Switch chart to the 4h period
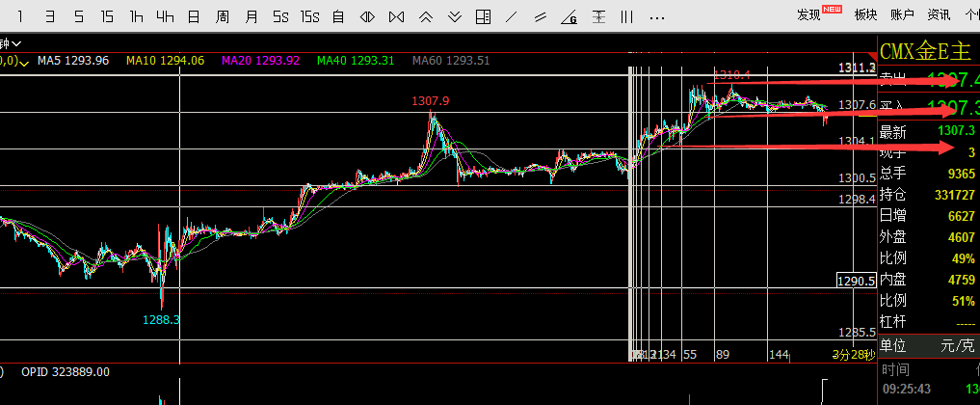 click(x=165, y=16)
